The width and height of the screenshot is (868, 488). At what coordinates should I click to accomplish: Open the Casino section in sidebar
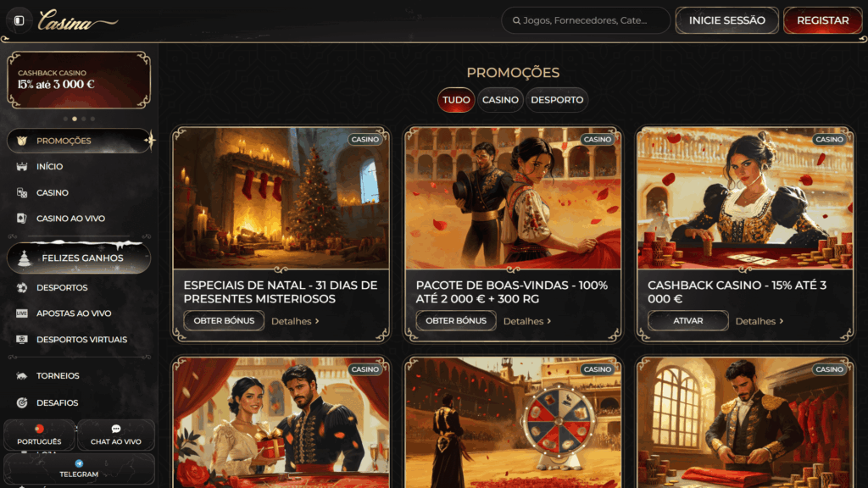52,193
